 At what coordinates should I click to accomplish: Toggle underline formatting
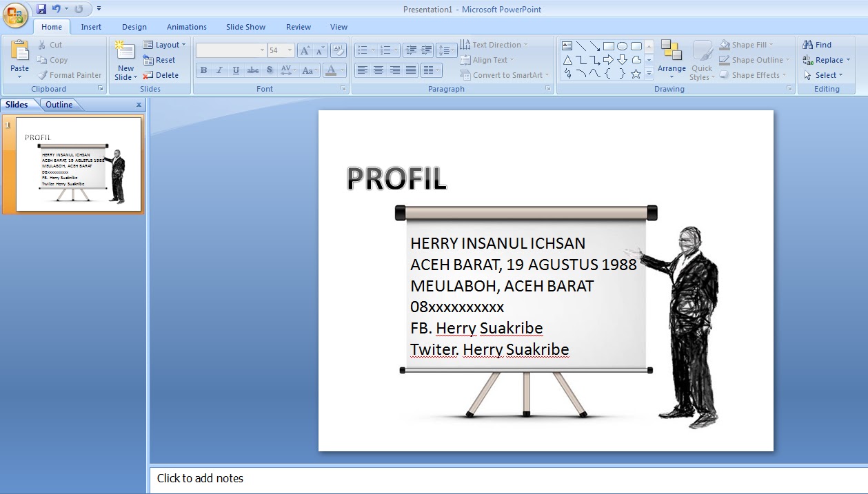[236, 70]
